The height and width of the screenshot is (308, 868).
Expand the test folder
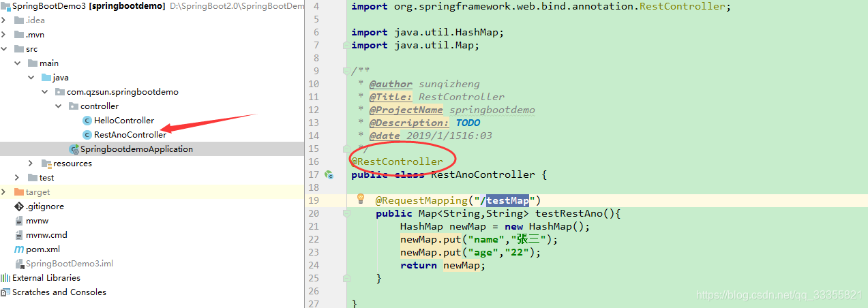pos(18,178)
